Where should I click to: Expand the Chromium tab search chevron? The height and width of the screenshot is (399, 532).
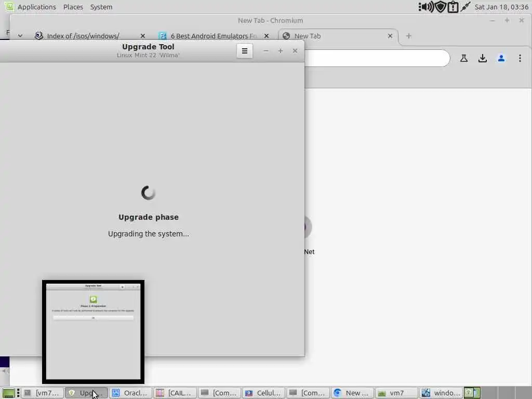point(20,36)
